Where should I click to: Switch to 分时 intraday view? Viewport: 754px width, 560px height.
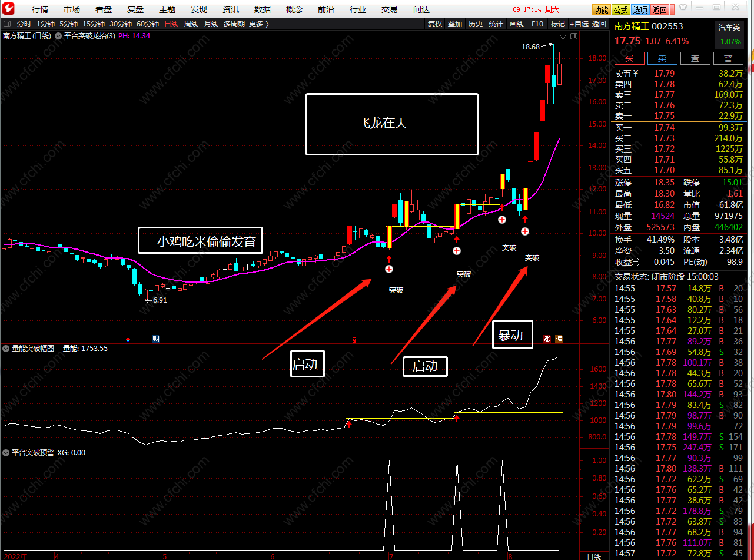click(24, 24)
